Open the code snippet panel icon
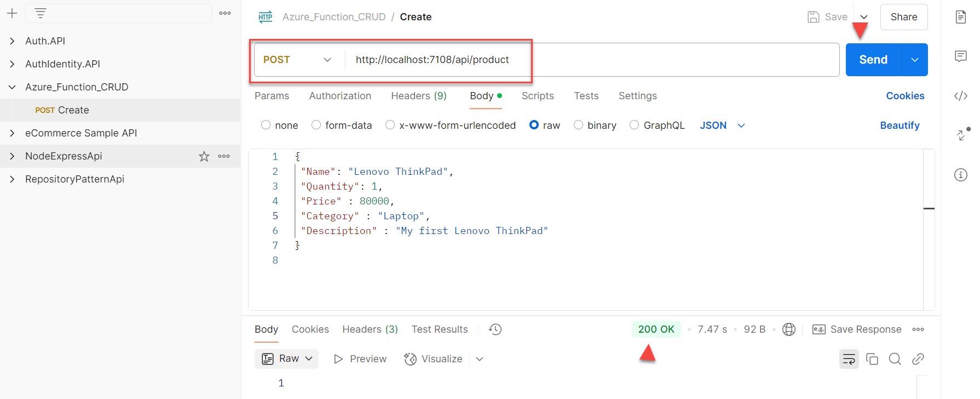This screenshot has height=399, width=980. [x=961, y=96]
